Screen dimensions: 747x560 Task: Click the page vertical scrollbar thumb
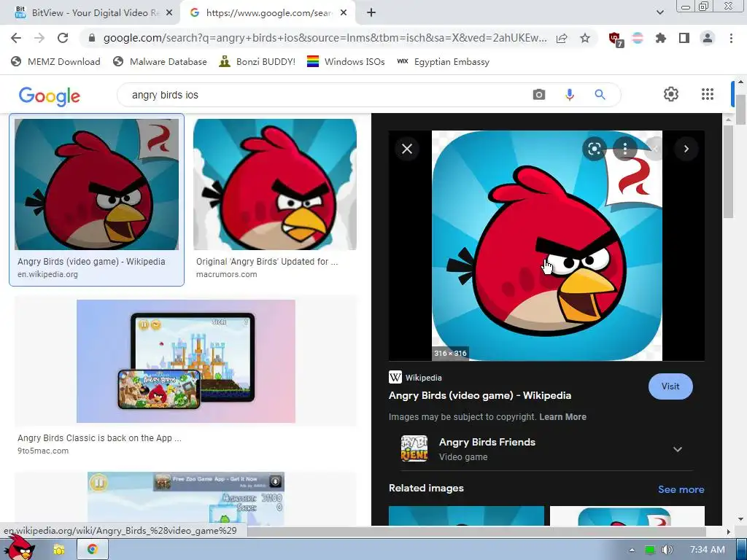point(740,109)
